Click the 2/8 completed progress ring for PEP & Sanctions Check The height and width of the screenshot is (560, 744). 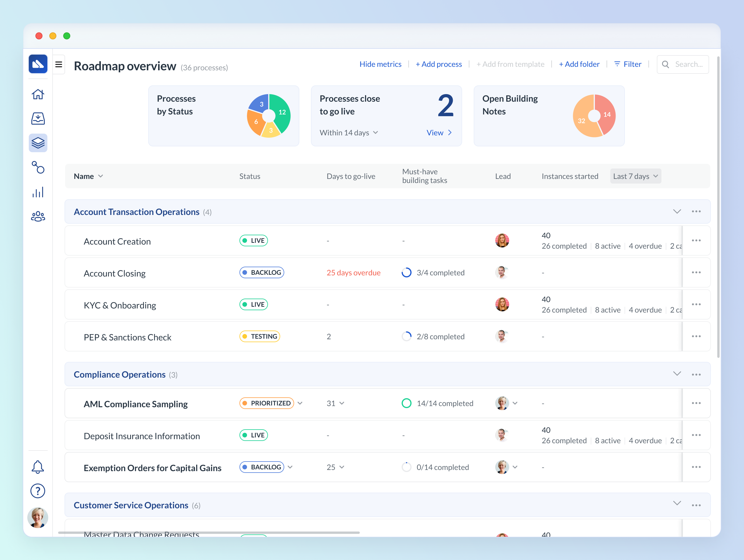(406, 336)
